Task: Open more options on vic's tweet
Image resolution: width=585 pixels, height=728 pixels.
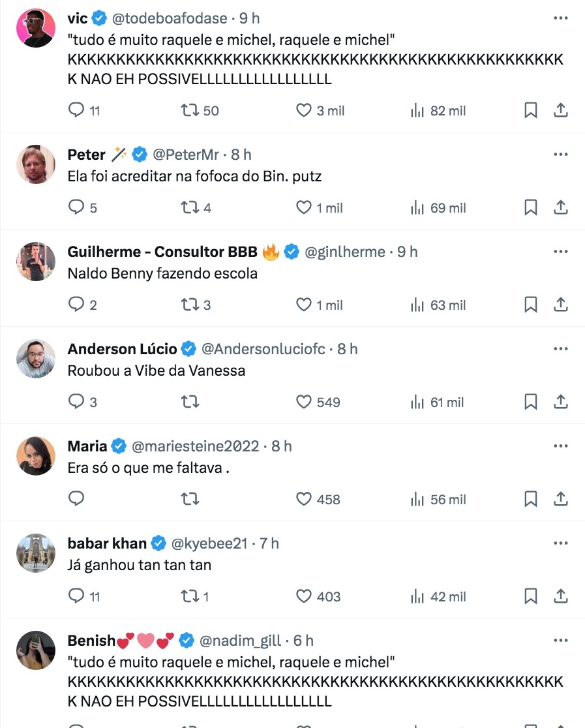Action: [560, 18]
